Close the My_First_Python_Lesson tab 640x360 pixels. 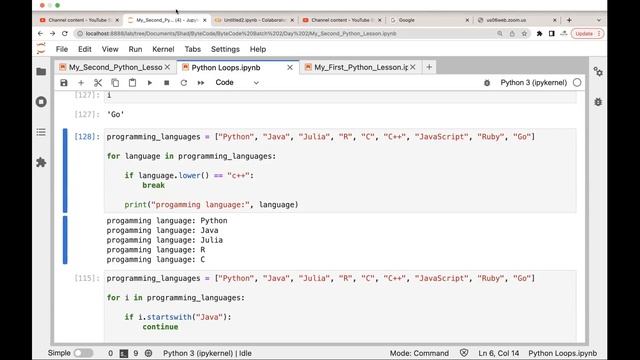coord(413,67)
